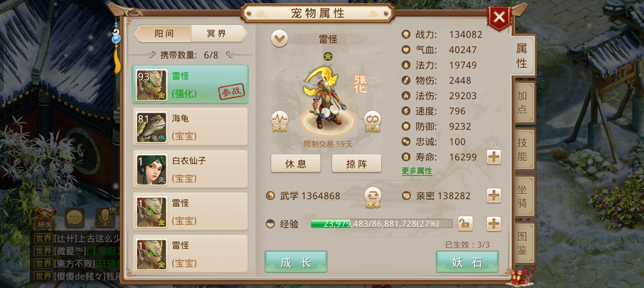Open the 共通 link icon

pyautogui.click(x=372, y=122)
